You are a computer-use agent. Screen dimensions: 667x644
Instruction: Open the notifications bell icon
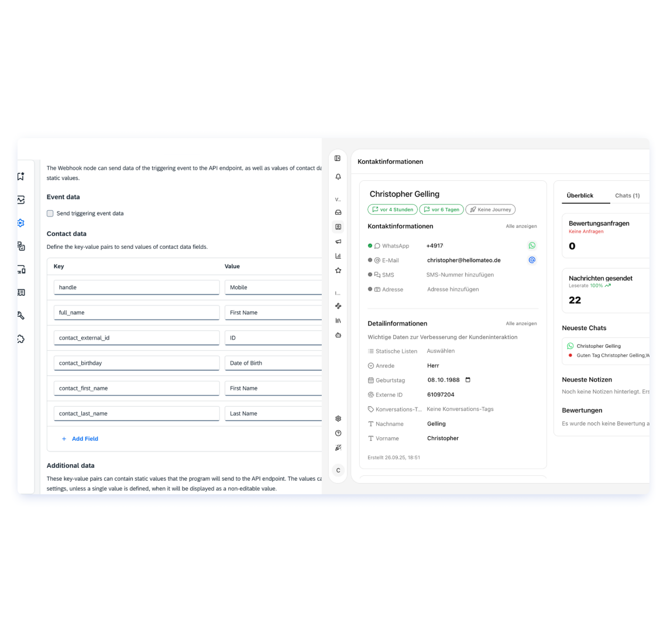tap(338, 176)
